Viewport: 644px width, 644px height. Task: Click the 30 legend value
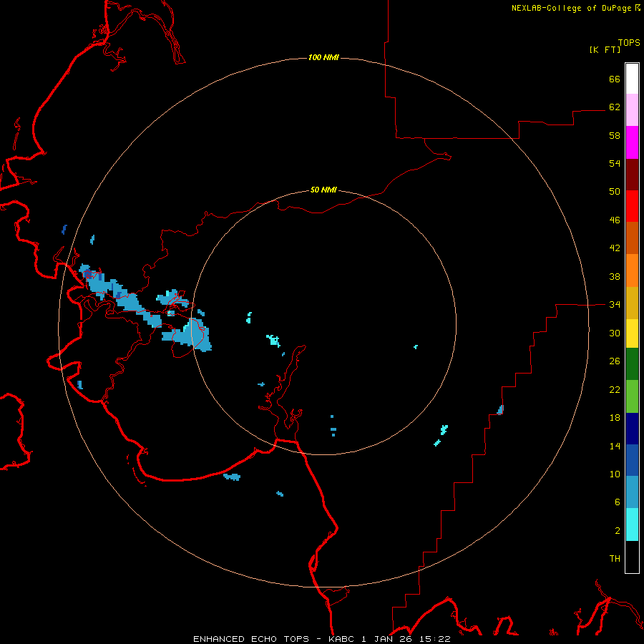pyautogui.click(x=615, y=333)
